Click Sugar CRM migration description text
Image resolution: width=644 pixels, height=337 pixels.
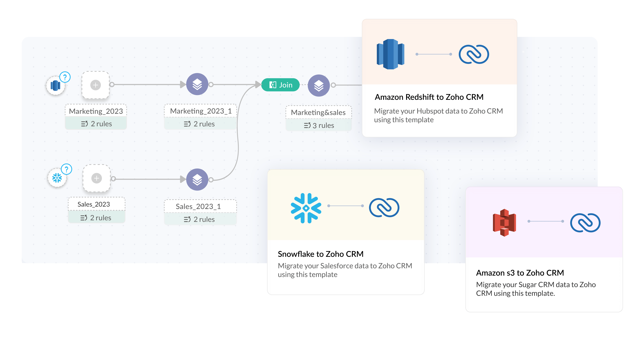536,289
